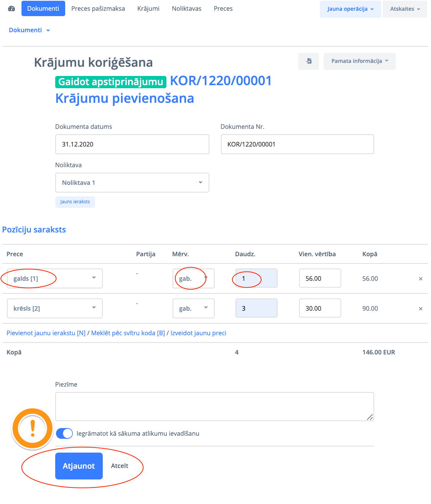Focus the Dokumenta Nr. field
The width and height of the screenshot is (431, 504).
298,144
